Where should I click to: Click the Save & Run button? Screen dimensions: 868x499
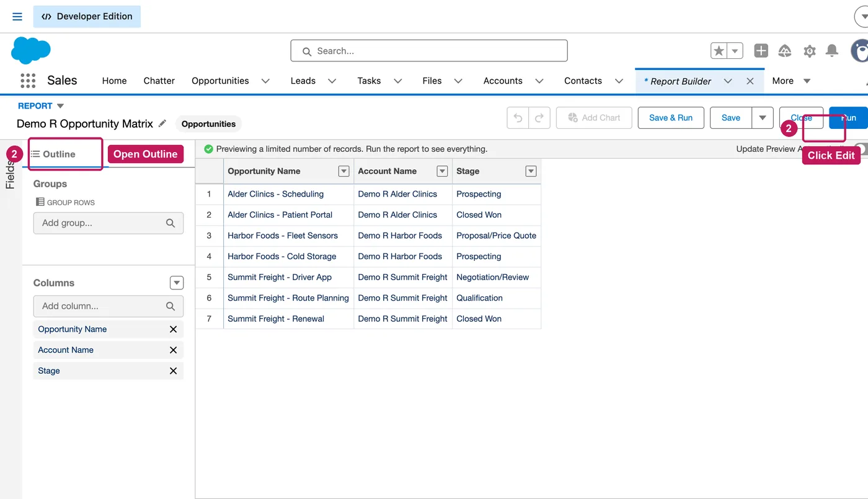pos(671,118)
